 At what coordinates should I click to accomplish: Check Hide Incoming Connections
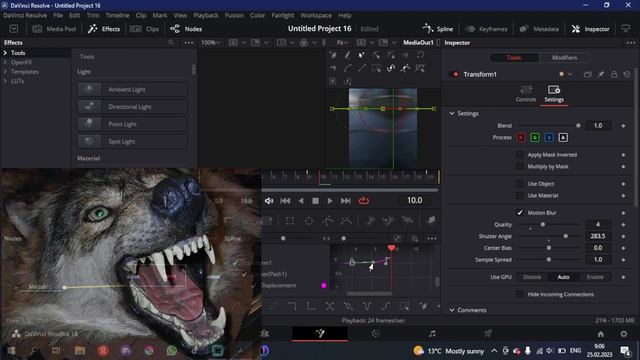pyautogui.click(x=520, y=294)
